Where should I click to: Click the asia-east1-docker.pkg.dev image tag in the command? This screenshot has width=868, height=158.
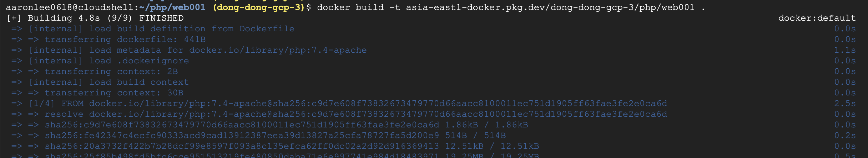(x=550, y=7)
